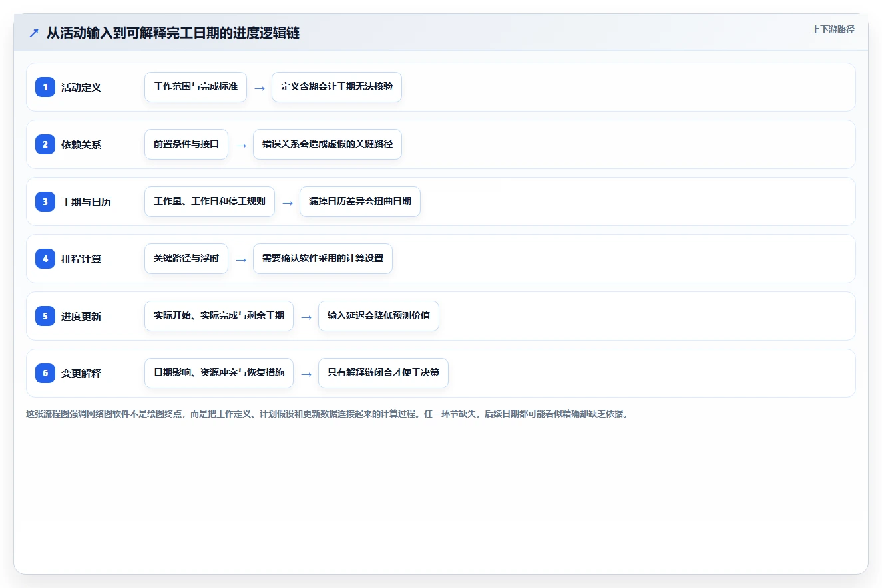Click step number badge 4
The height and width of the screenshot is (588, 882).
click(x=45, y=259)
